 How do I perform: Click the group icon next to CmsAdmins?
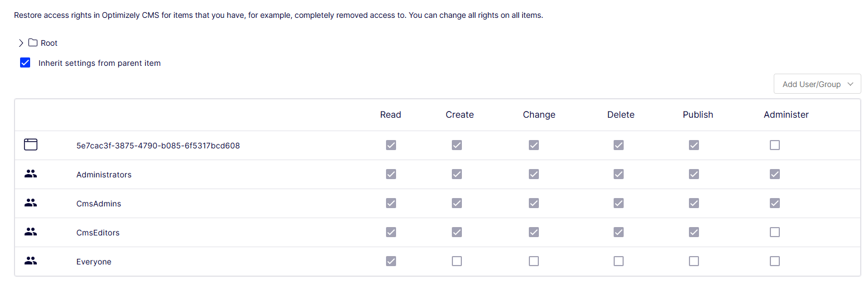[x=31, y=203]
